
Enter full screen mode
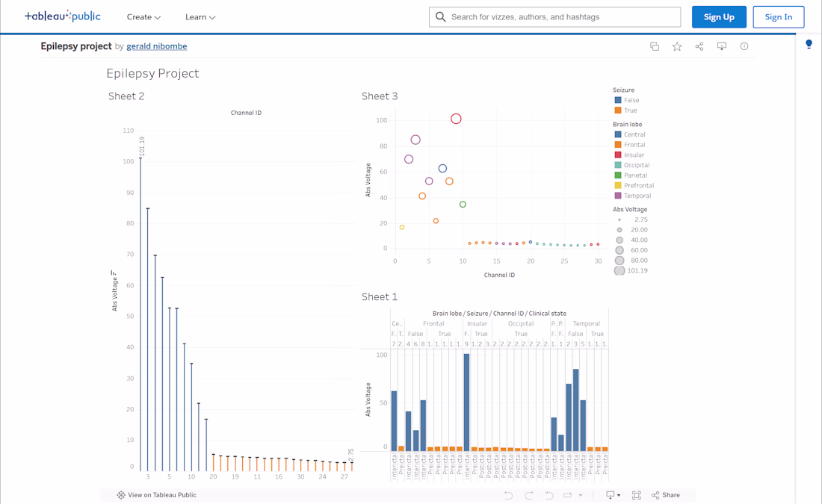pos(637,495)
